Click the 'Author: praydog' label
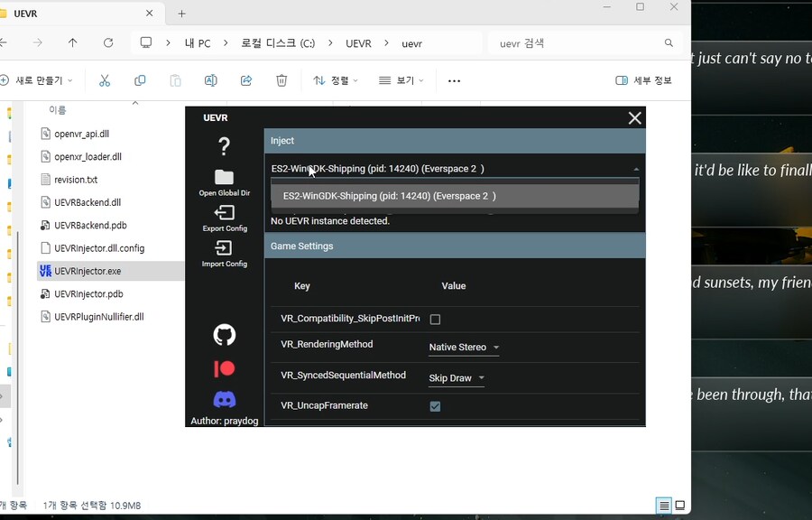 point(225,421)
